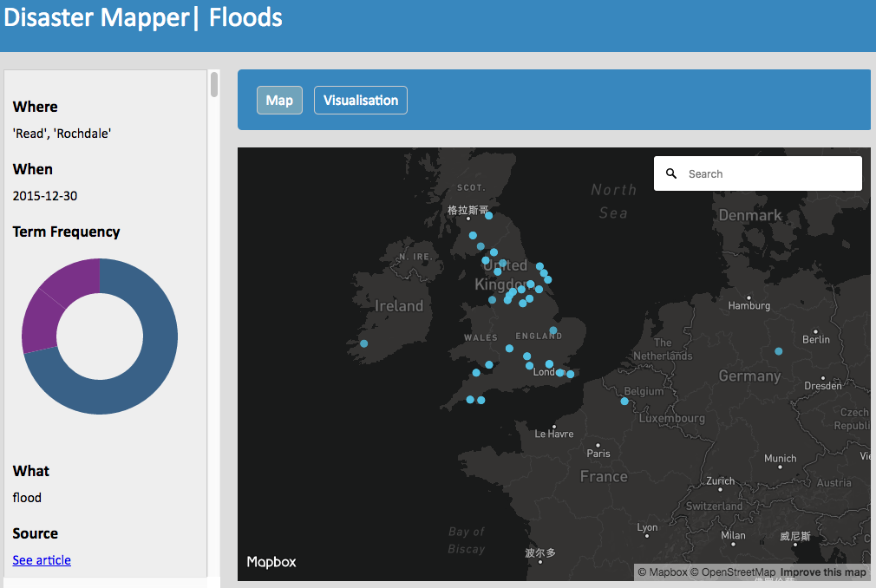The image size is (876, 588).
Task: Select the flood marker in Ireland
Action: (363, 343)
